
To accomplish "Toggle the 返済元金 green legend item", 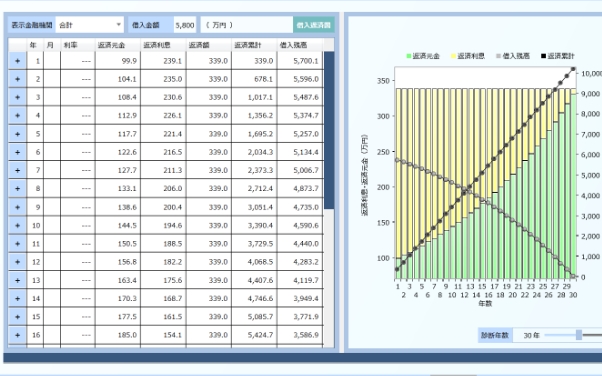I will [x=423, y=56].
